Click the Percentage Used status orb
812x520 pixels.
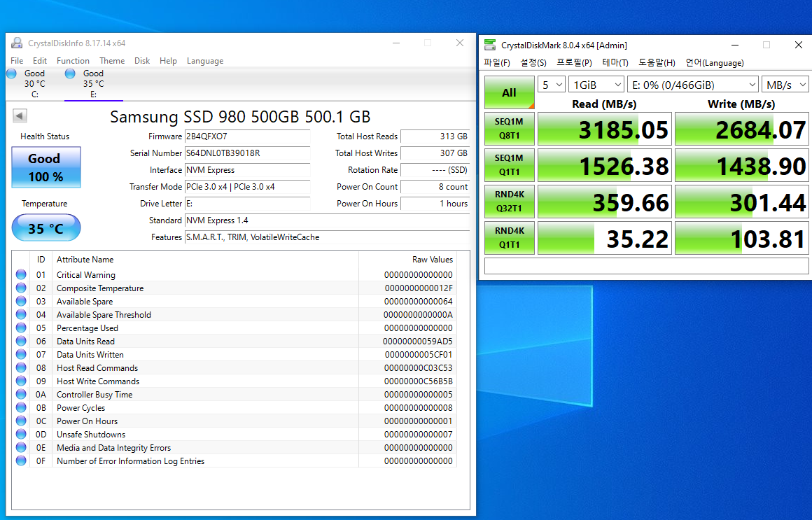click(x=21, y=328)
